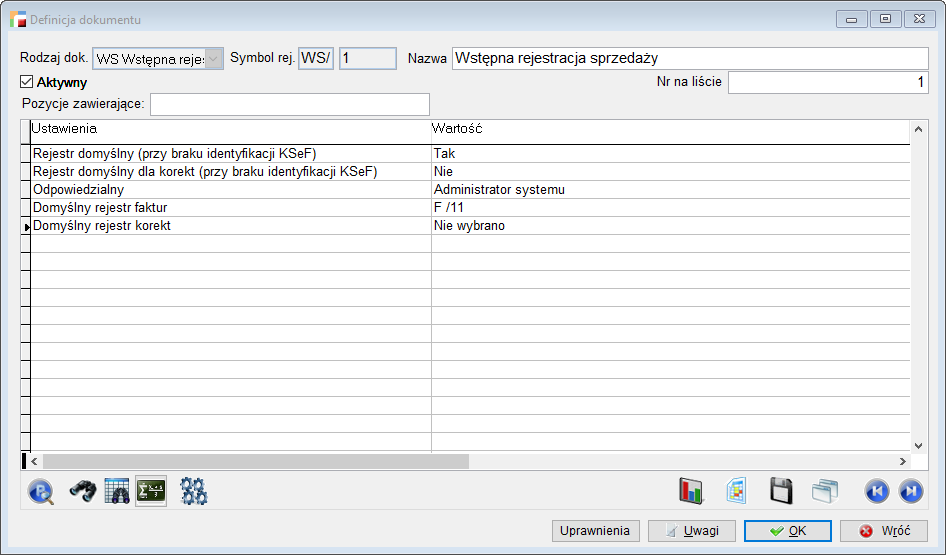Click the magnifier preview icon in bottom toolbar
Viewport: 946px width, 555px height.
click(x=41, y=491)
